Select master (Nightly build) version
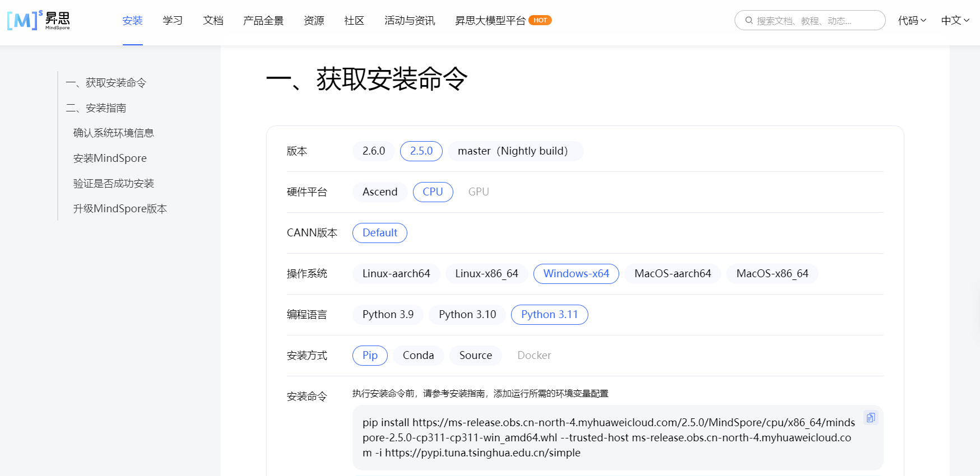Screen dimensions: 980x476 [515, 151]
